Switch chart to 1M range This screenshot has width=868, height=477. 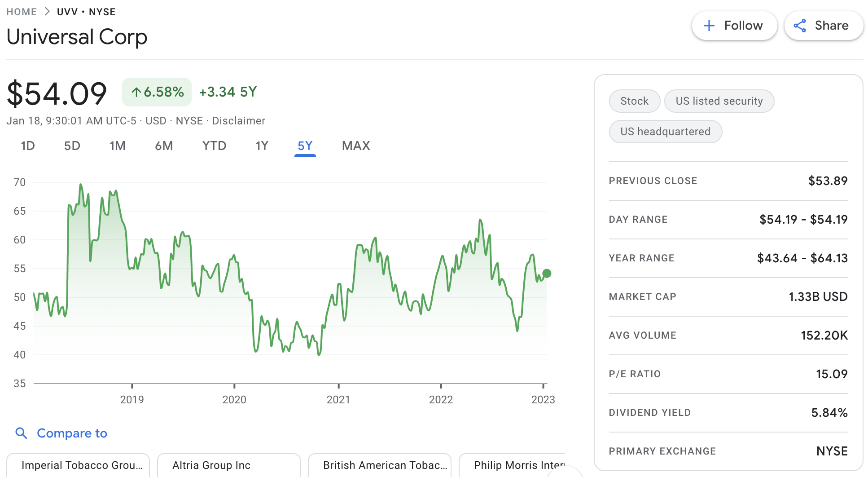click(118, 146)
